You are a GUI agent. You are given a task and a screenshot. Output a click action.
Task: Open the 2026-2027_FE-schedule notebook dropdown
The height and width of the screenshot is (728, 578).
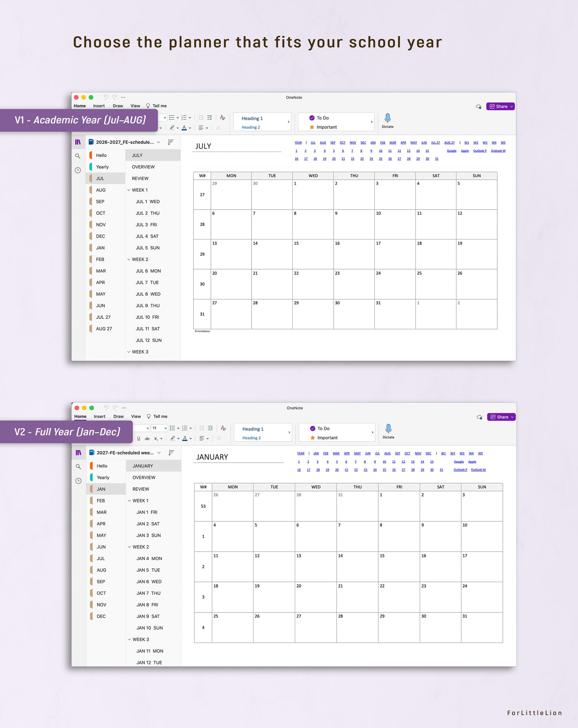(x=158, y=142)
